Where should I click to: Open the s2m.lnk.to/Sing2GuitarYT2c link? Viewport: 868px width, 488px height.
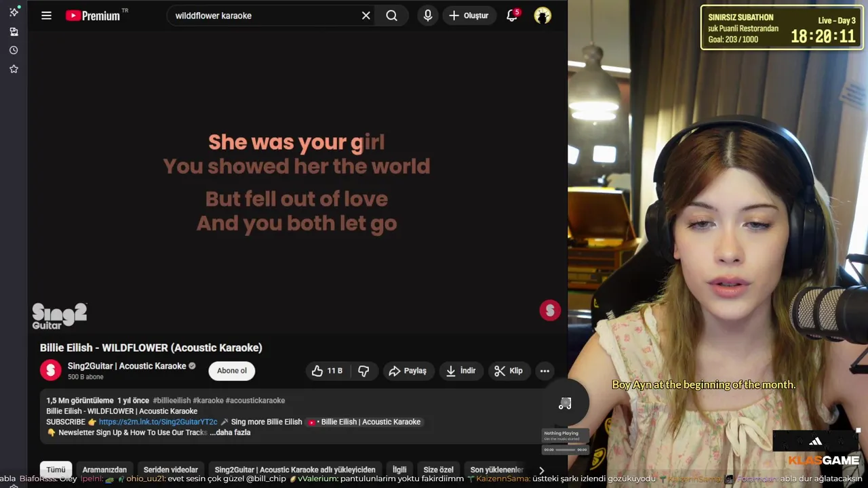tap(158, 422)
